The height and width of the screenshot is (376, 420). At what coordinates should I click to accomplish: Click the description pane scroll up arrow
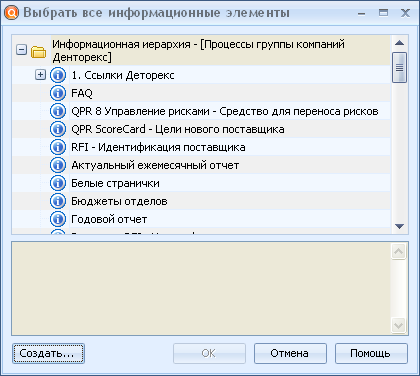pyautogui.click(x=399, y=251)
